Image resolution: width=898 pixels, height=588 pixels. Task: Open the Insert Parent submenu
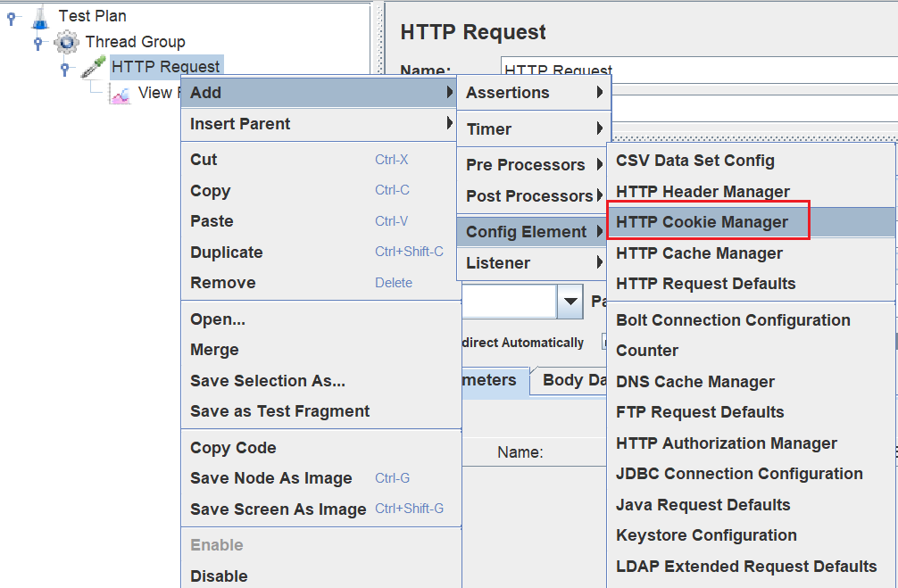pyautogui.click(x=319, y=124)
